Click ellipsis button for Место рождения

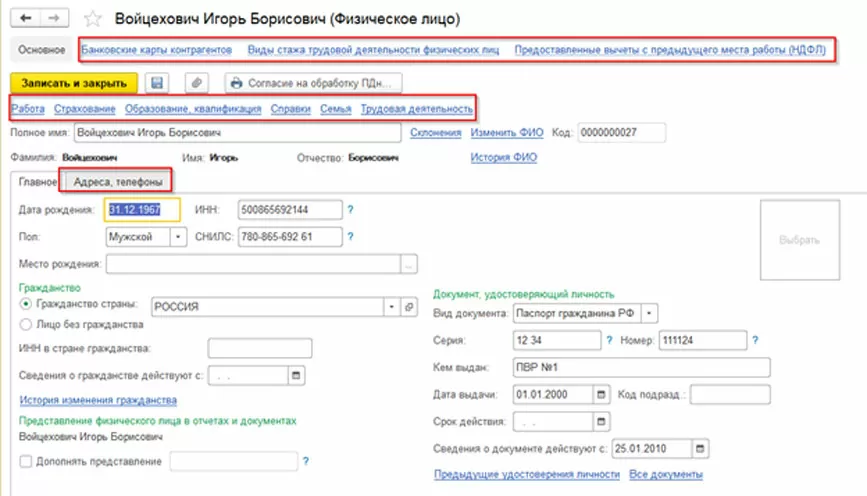(408, 264)
